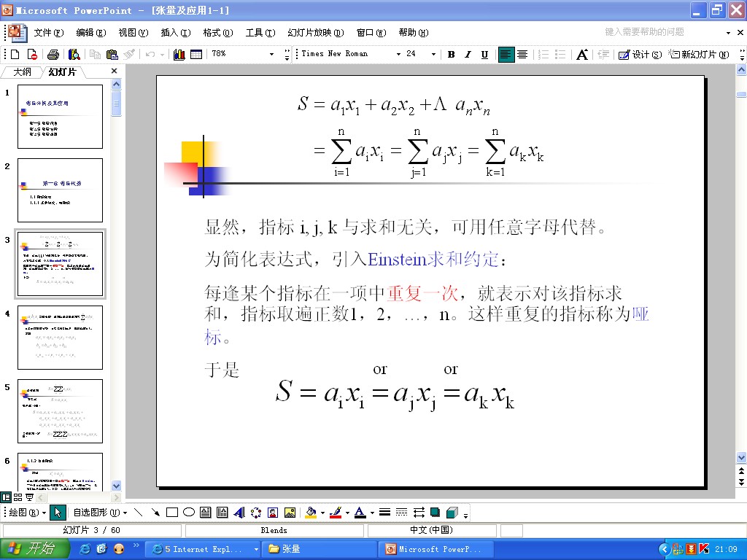Open the 编辑 (Edit) menu
Viewport: 747px width, 560px height.
91,32
